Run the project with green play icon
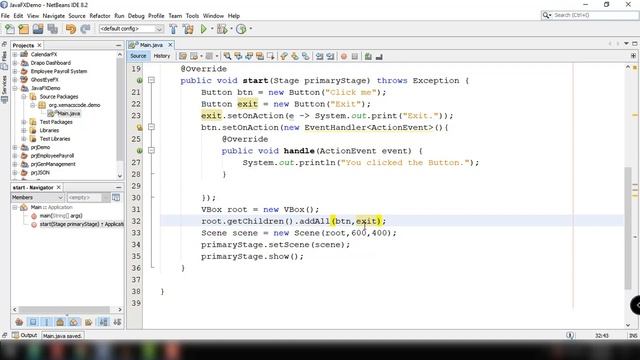The height and width of the screenshot is (360, 640). pos(204,29)
